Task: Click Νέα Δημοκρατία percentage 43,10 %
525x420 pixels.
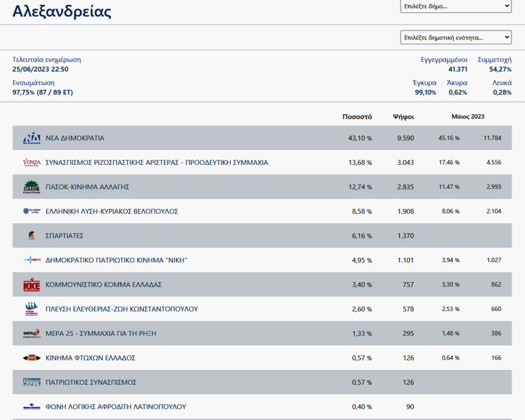Action: [x=360, y=138]
